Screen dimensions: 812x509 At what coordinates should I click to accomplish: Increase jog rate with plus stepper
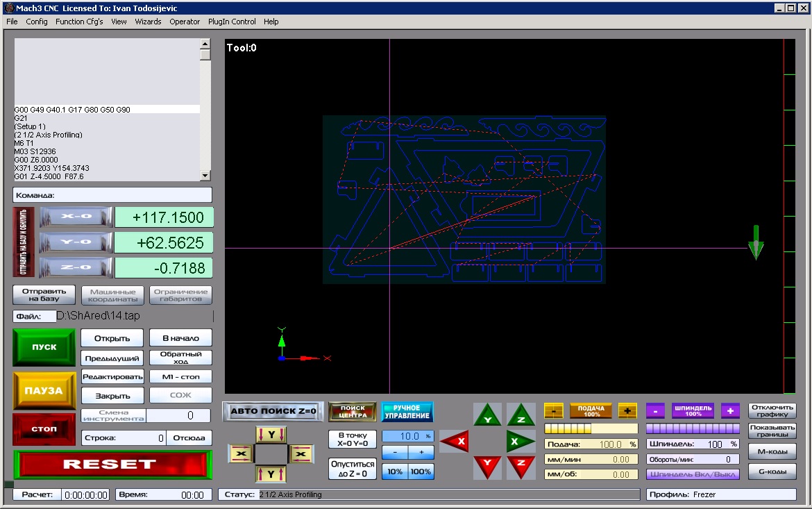click(x=421, y=453)
